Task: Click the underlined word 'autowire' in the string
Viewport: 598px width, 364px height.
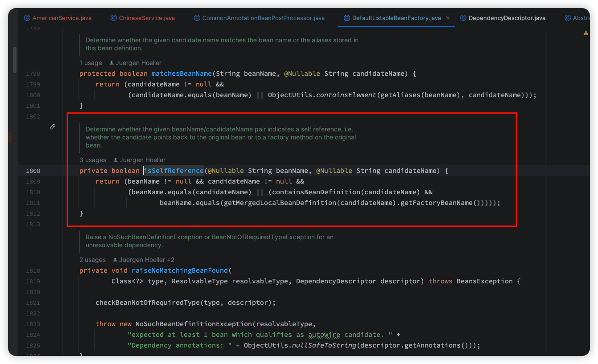Action: (x=324, y=335)
